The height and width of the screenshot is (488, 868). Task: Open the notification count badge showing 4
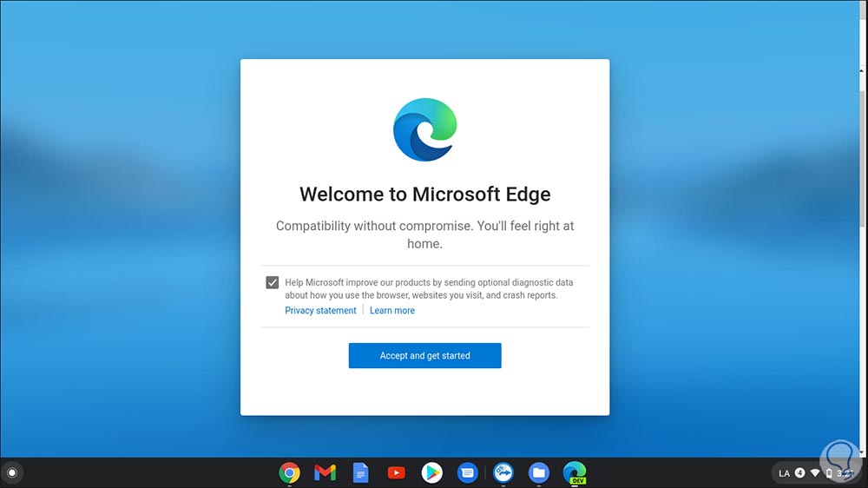(x=799, y=472)
